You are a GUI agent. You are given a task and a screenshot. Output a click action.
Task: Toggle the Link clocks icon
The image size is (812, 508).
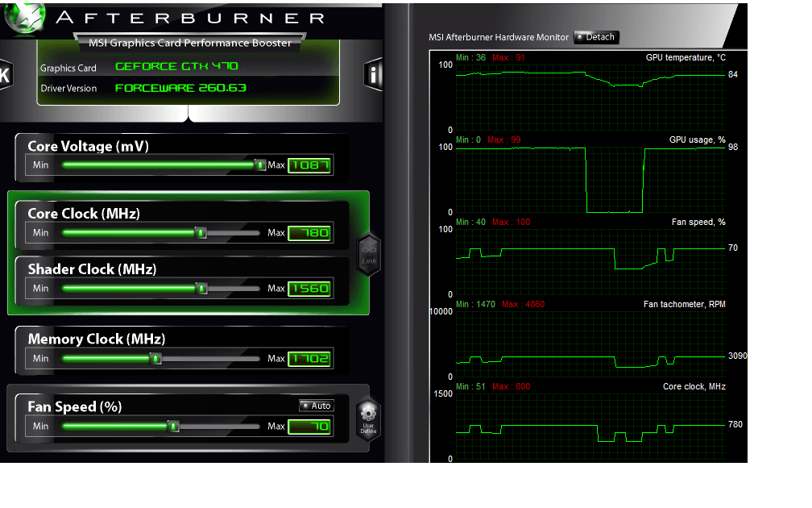click(369, 254)
